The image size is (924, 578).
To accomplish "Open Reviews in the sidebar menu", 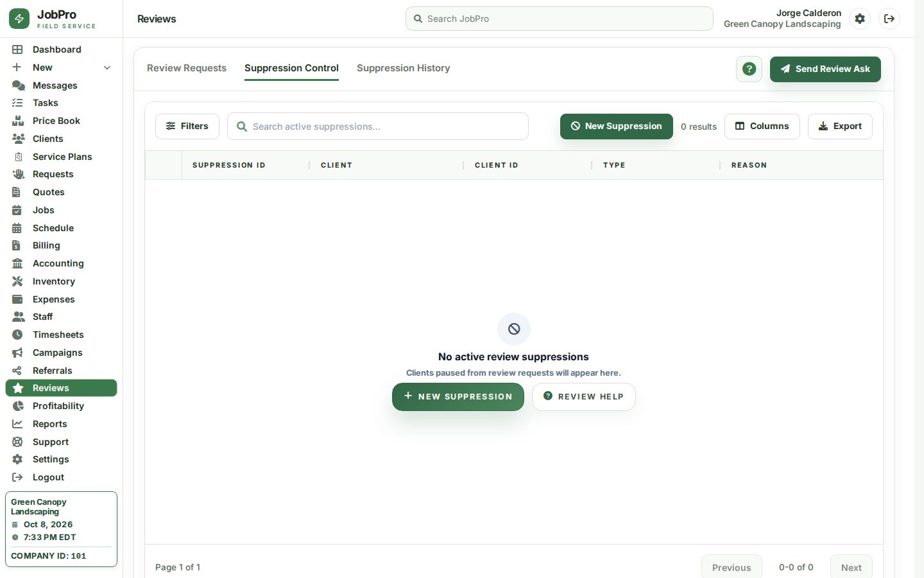I will (x=61, y=388).
